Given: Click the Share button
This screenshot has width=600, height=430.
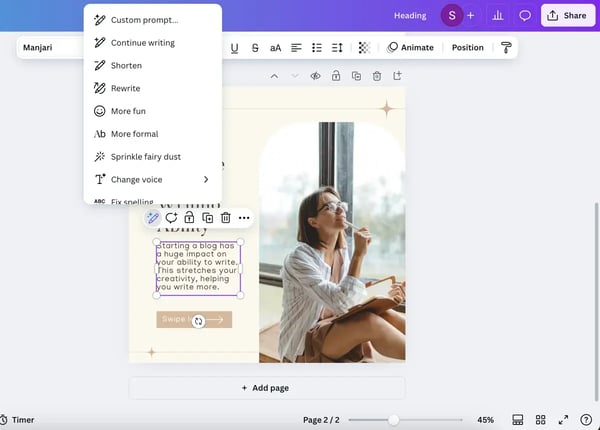Looking at the screenshot, I should pos(565,16).
